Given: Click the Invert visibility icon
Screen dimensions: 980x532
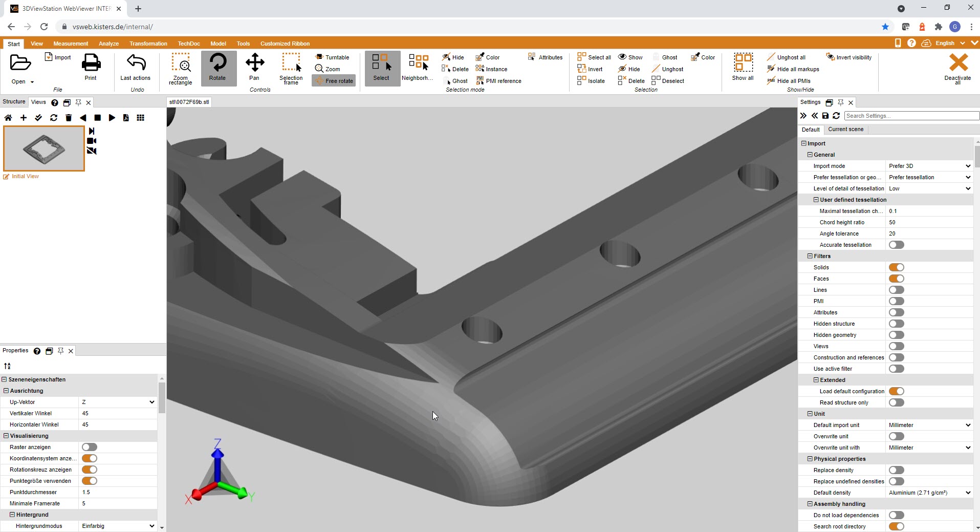Looking at the screenshot, I should point(831,57).
